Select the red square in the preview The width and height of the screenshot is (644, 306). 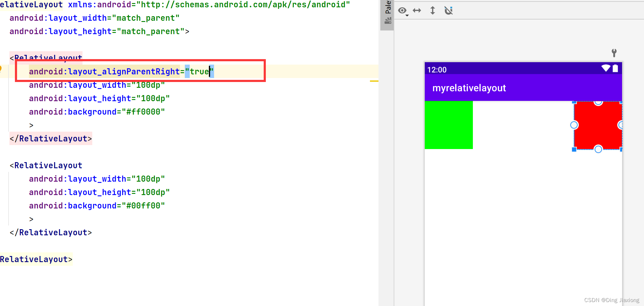(598, 125)
